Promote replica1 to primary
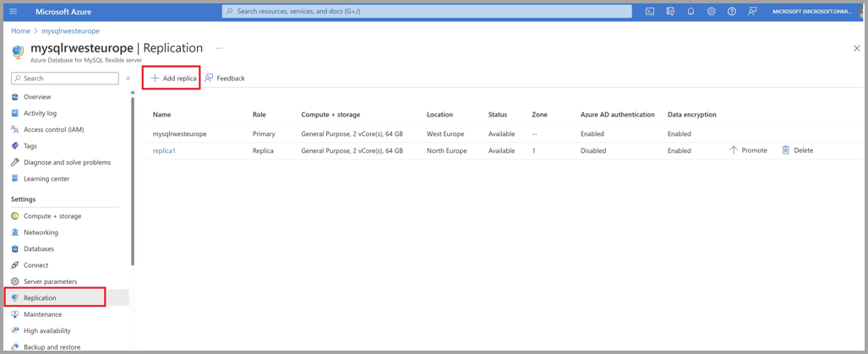This screenshot has height=354, width=868. (748, 150)
